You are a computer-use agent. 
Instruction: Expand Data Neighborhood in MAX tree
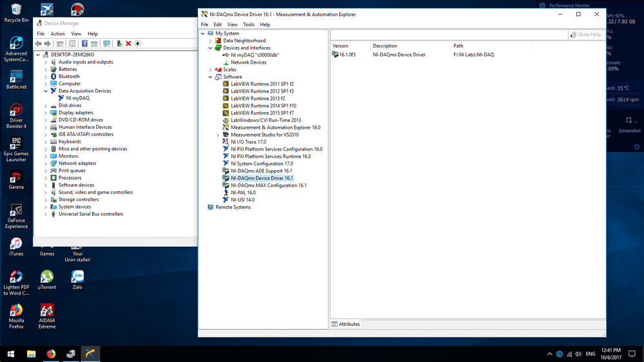point(210,41)
